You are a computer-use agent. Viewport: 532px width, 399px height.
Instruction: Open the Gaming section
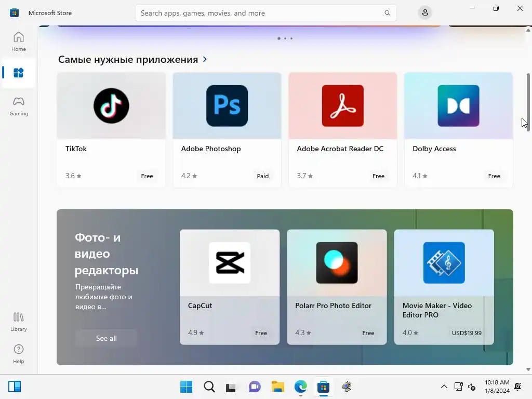tap(19, 106)
